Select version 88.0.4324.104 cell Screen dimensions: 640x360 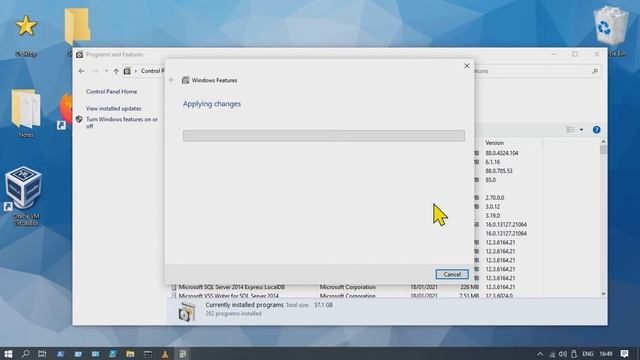pyautogui.click(x=502, y=153)
